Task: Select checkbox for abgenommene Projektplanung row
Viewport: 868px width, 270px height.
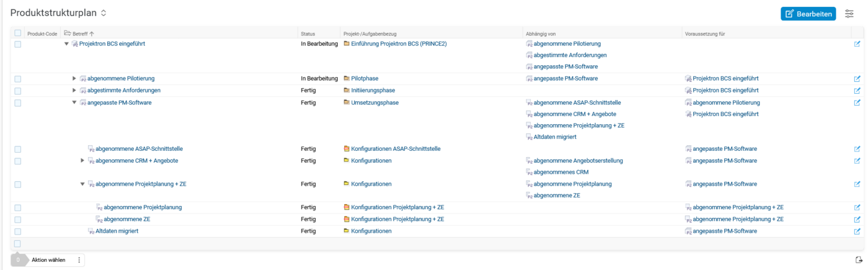Action: point(17,208)
